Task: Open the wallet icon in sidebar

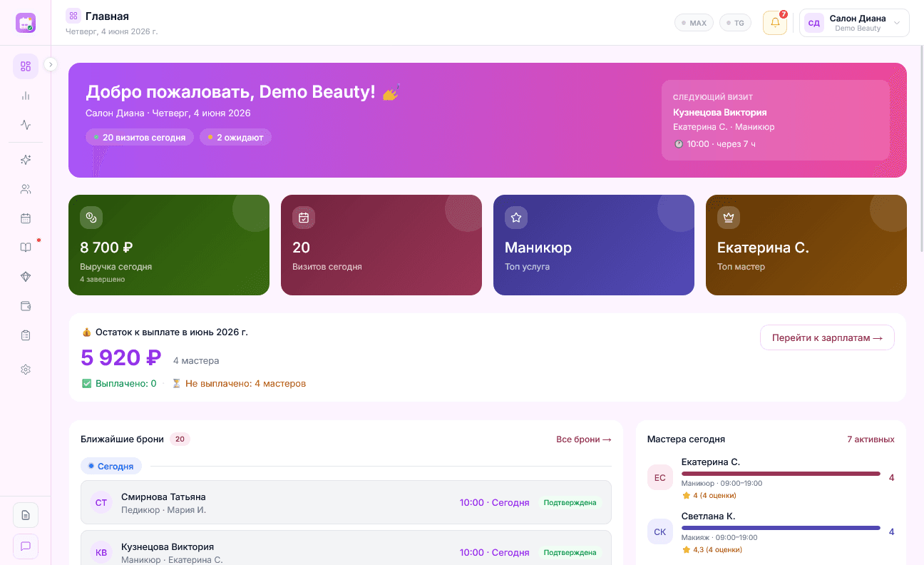Action: (26, 306)
